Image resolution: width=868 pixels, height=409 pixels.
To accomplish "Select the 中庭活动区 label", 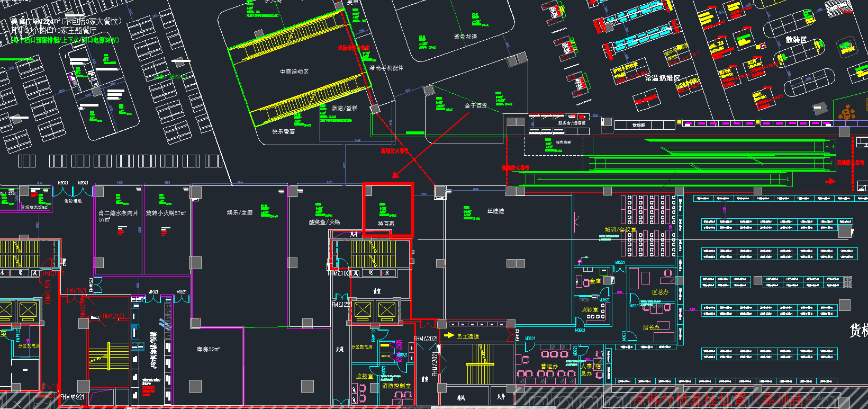I will click(294, 72).
